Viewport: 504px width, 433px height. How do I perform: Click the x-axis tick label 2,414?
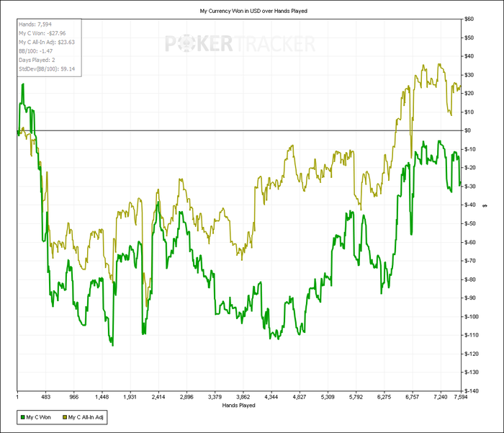point(158,397)
